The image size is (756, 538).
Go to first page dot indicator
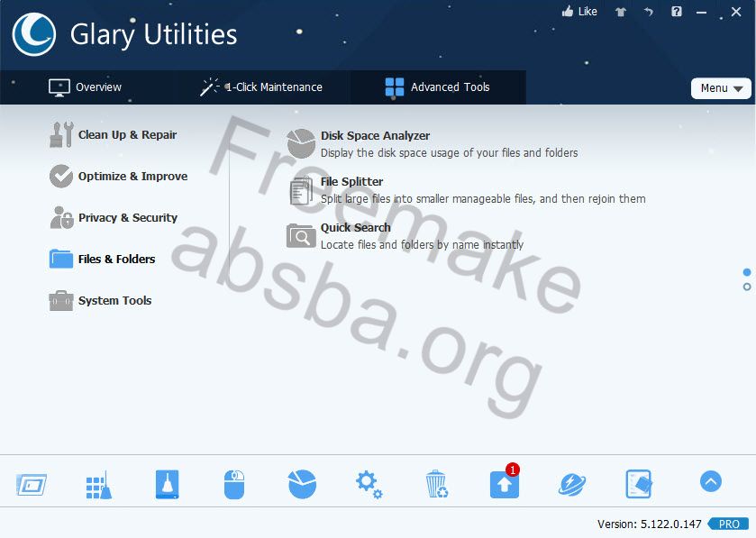click(747, 272)
